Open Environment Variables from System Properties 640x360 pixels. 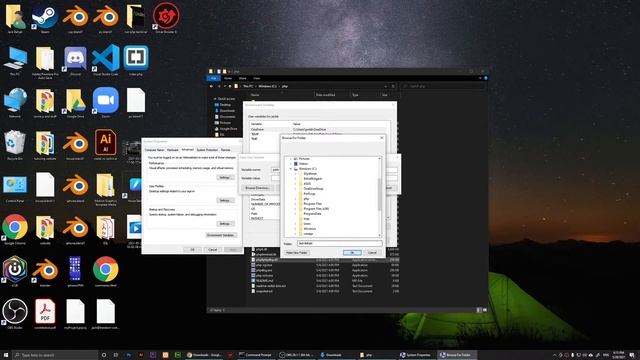[221, 235]
